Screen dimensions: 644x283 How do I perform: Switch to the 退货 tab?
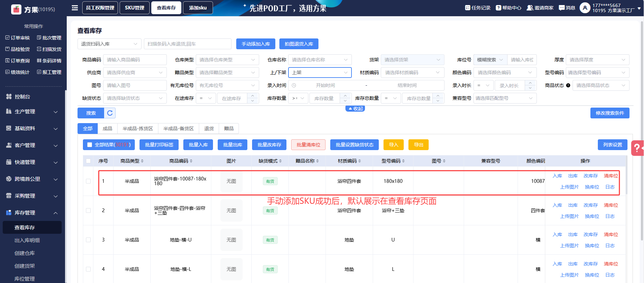pyautogui.click(x=209, y=129)
